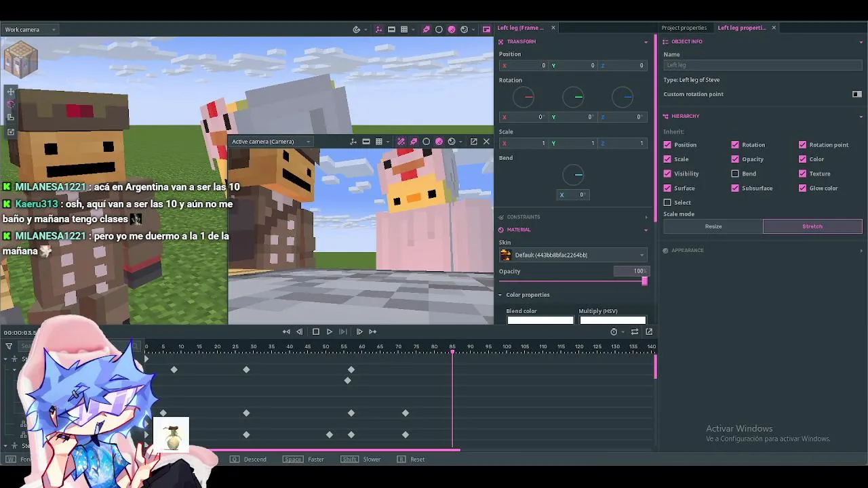This screenshot has height=488, width=868.
Task: Pop out the timeline panel icon
Action: click(x=649, y=331)
